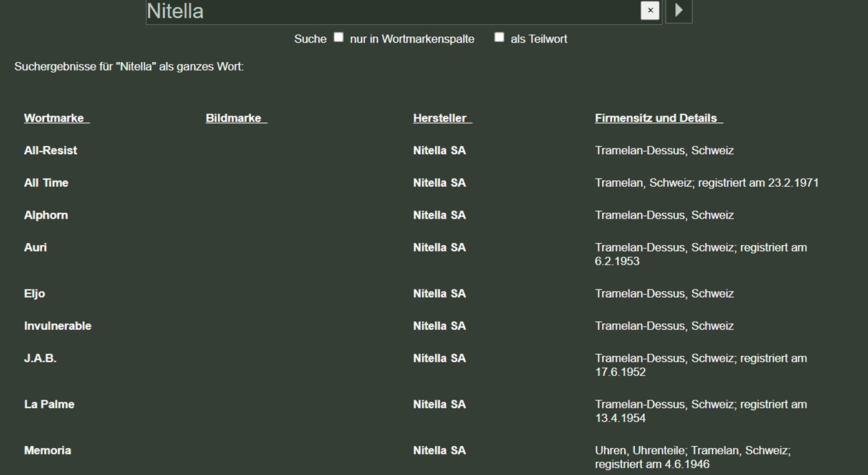Click Tramelan-Dessus details in All-Resist row

click(x=664, y=150)
